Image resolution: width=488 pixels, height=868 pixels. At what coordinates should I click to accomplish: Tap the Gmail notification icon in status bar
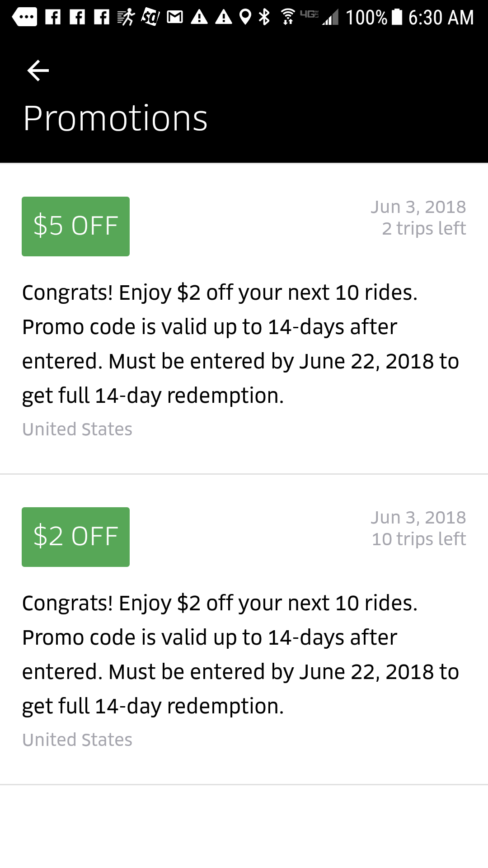coord(175,18)
